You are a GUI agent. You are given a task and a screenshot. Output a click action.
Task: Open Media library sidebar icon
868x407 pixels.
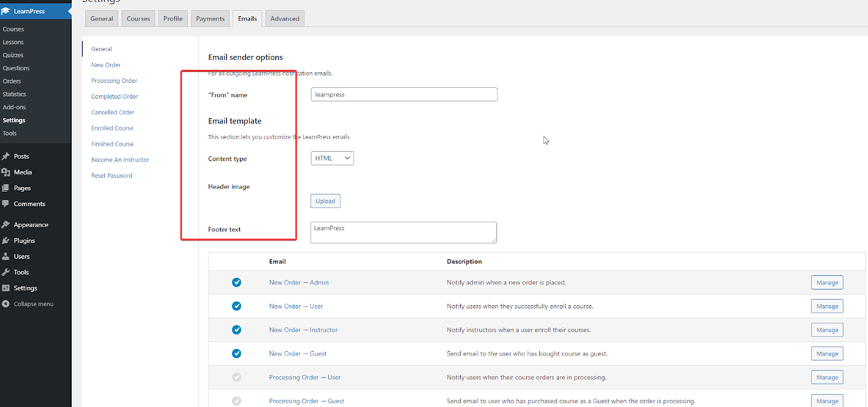[x=6, y=172]
